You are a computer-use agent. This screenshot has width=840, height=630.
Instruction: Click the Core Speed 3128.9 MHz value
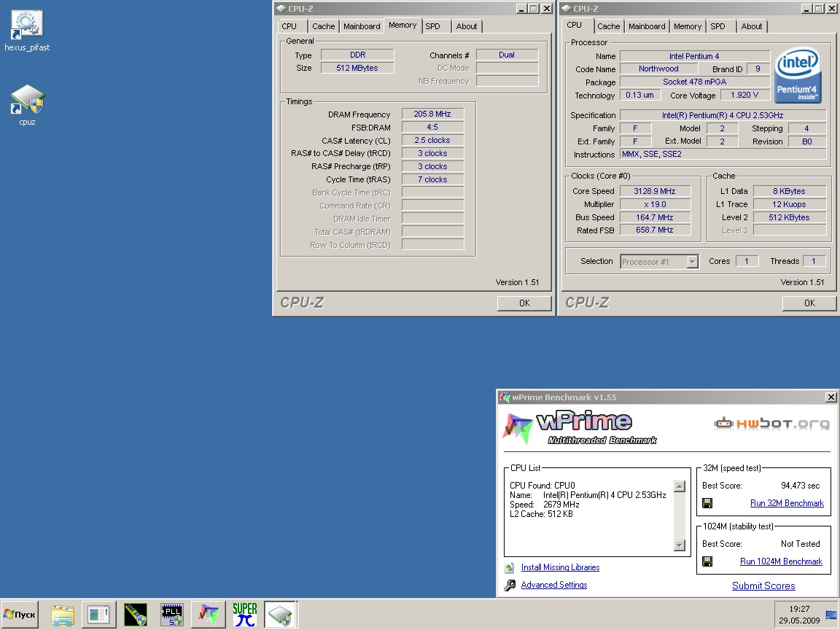[655, 191]
